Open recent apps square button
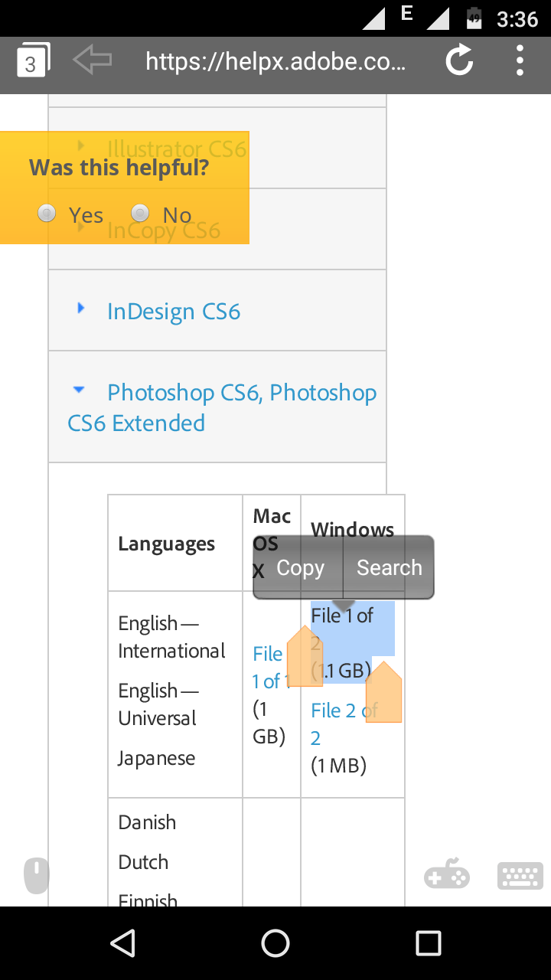551x980 pixels. point(429,943)
